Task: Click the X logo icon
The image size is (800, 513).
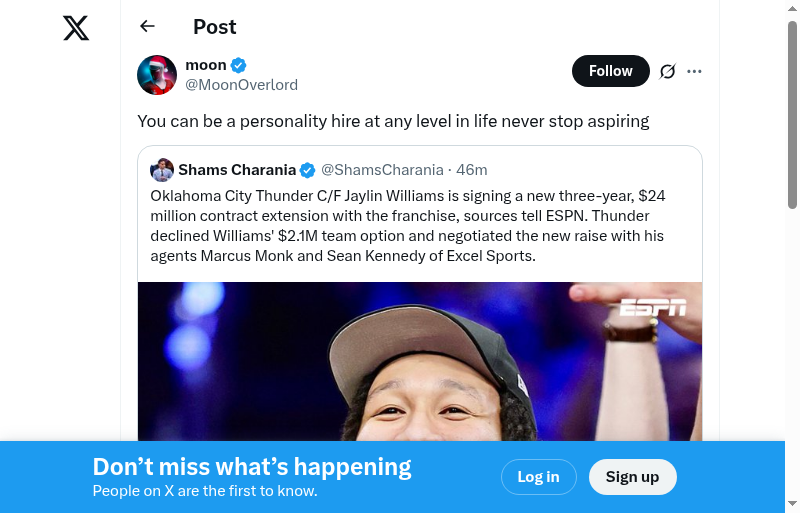Action: point(76,28)
